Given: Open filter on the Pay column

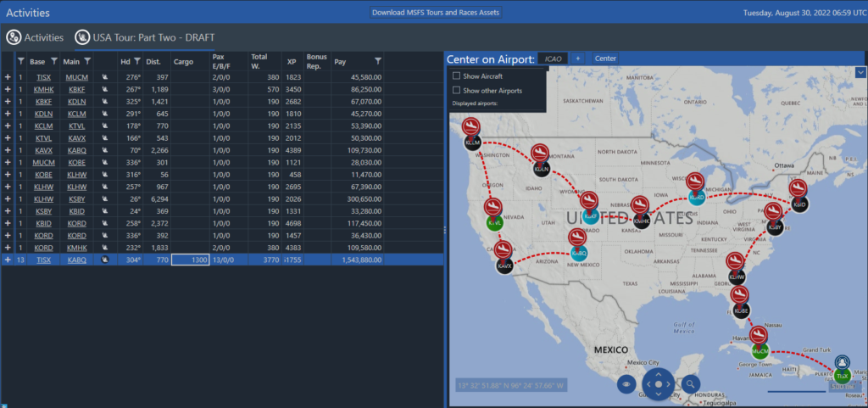Looking at the screenshot, I should click(x=377, y=61).
